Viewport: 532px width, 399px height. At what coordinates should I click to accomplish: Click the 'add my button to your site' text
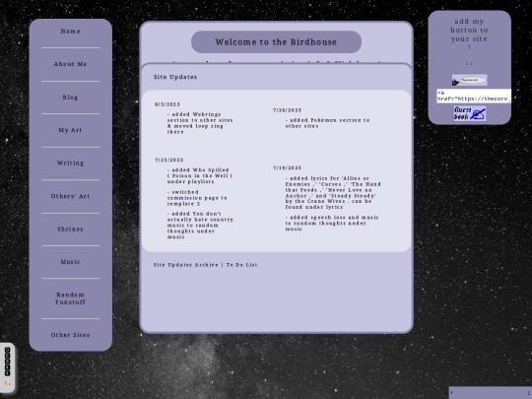[x=469, y=34]
